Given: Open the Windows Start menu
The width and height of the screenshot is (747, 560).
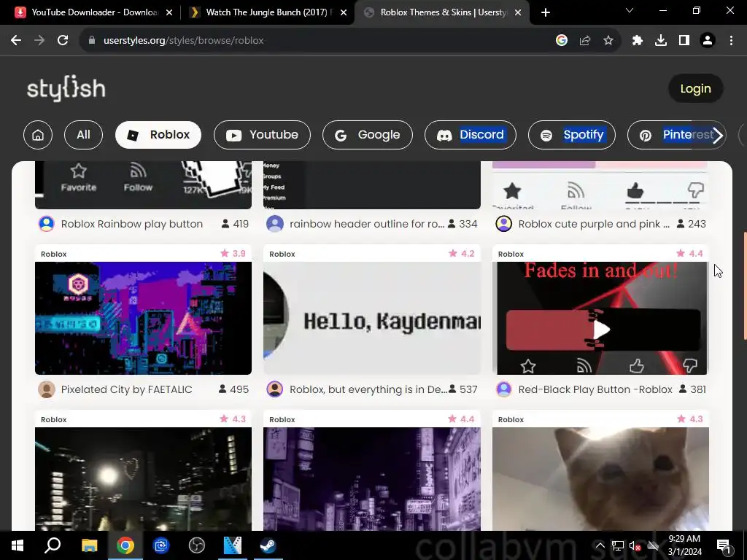Looking at the screenshot, I should pos(18,545).
